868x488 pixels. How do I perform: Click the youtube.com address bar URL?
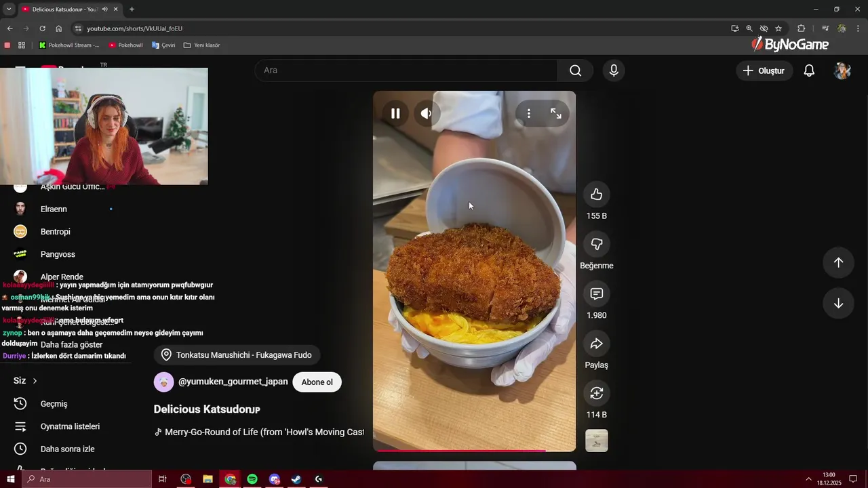coord(134,28)
